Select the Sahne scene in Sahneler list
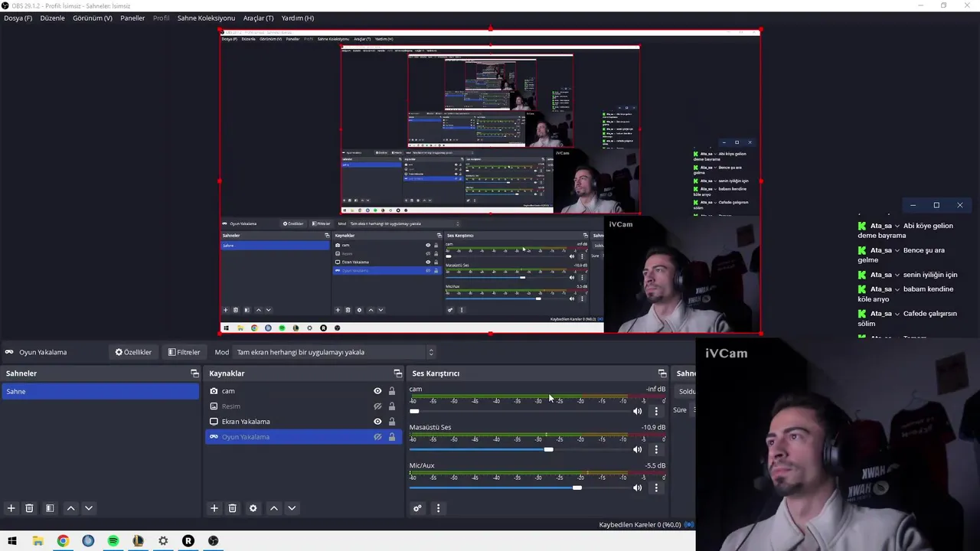The height and width of the screenshot is (551, 980). (100, 391)
